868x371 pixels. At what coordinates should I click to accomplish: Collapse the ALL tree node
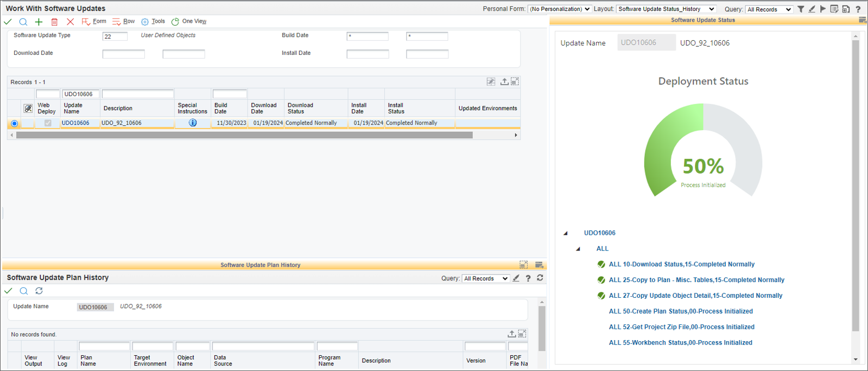click(x=578, y=249)
